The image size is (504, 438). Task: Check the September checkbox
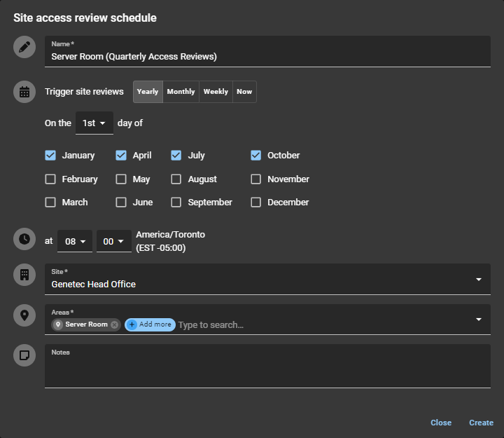[176, 203]
